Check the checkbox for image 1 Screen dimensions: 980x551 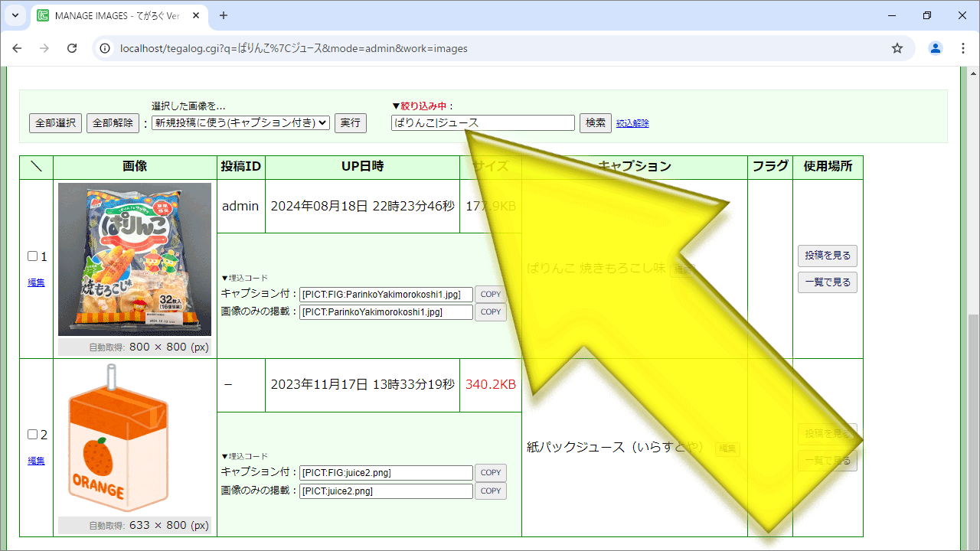(x=33, y=256)
